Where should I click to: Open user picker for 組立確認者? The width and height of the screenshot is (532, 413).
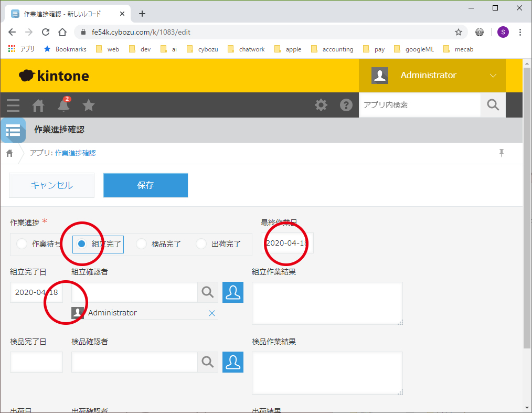click(233, 292)
